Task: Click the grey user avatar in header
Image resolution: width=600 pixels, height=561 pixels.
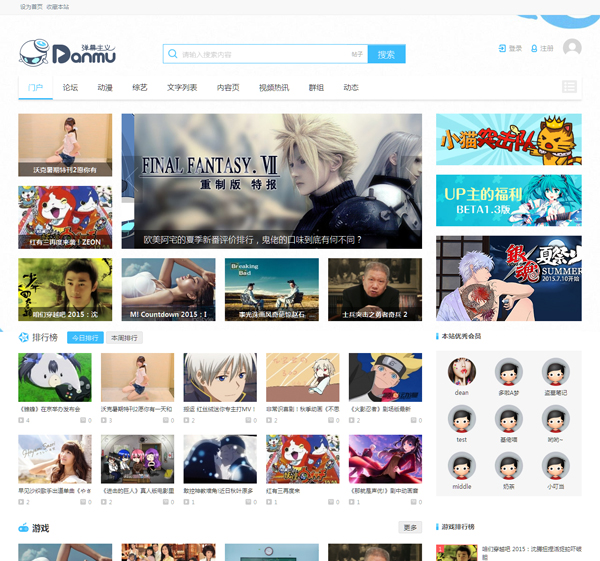Action: click(572, 48)
